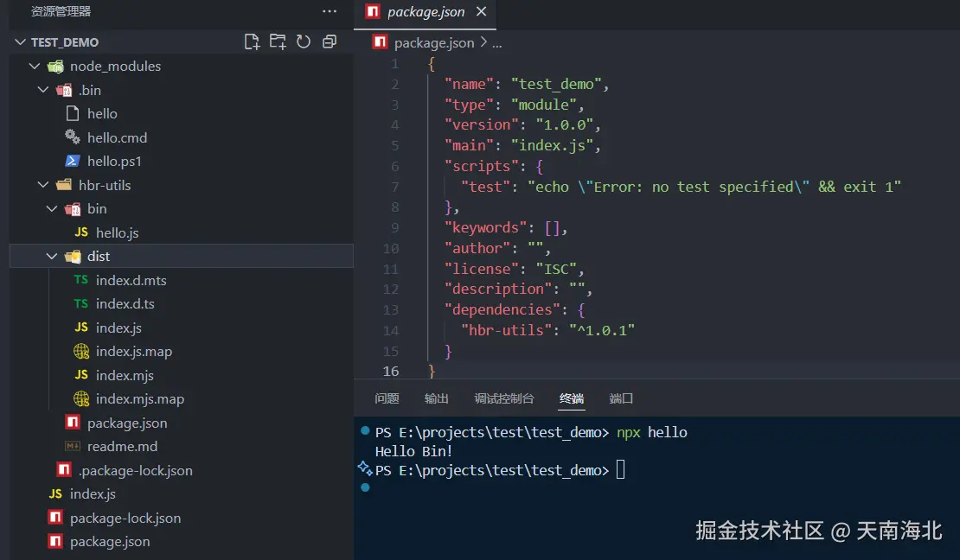Screen dimensions: 960x560
Task: Click the terminal input cursor after the prompt
Action: (620, 470)
